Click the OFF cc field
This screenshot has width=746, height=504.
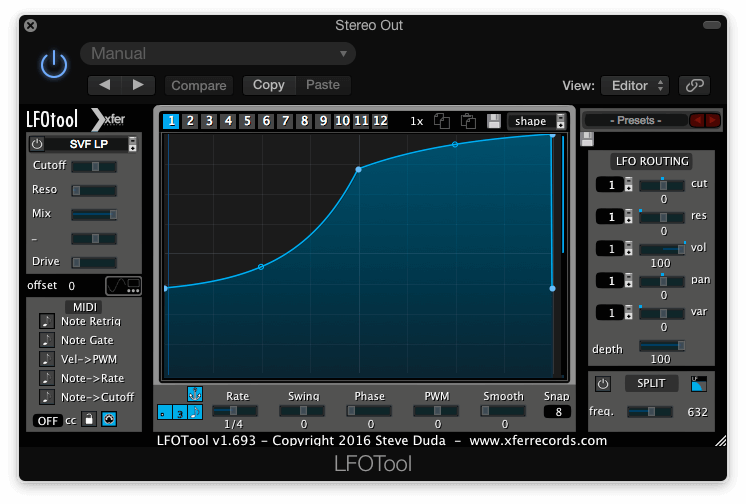coord(48,421)
